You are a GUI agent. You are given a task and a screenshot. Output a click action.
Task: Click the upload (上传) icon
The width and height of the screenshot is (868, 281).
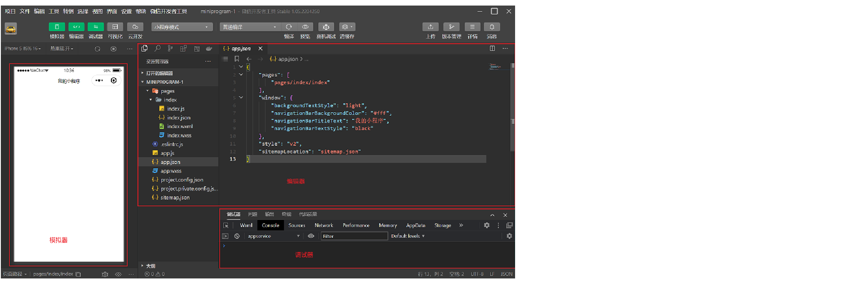pyautogui.click(x=431, y=27)
